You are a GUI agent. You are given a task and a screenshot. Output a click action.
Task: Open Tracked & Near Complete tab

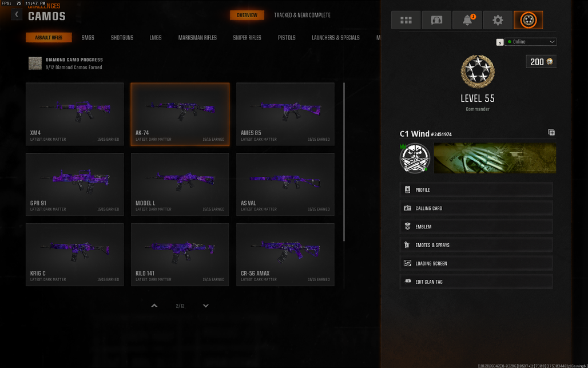pyautogui.click(x=302, y=15)
